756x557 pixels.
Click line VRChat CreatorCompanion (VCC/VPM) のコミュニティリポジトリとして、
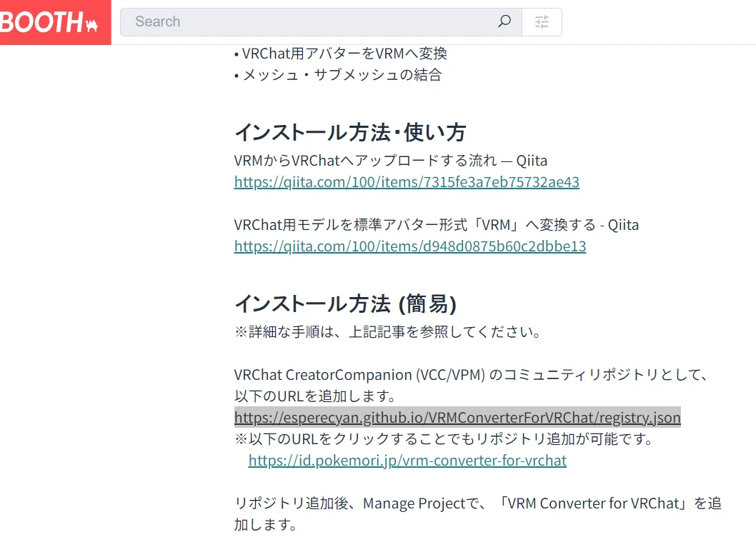[471, 375]
